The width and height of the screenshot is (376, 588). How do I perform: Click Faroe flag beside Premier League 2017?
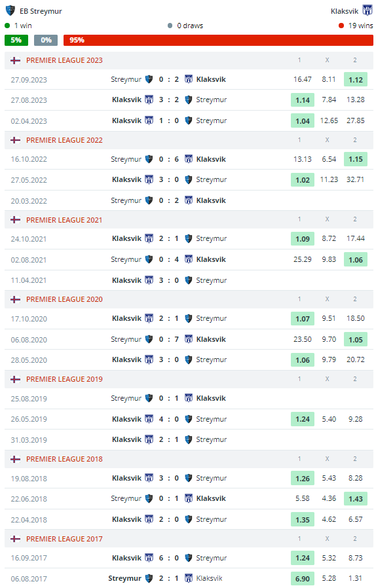[15, 539]
